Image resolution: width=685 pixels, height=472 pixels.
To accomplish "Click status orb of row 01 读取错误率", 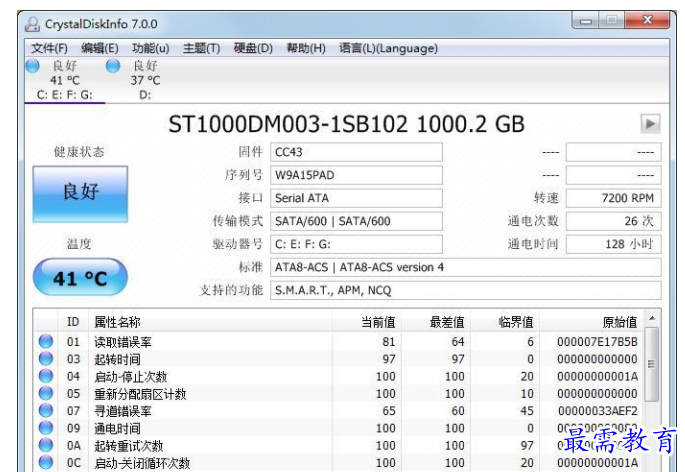I will (x=46, y=341).
